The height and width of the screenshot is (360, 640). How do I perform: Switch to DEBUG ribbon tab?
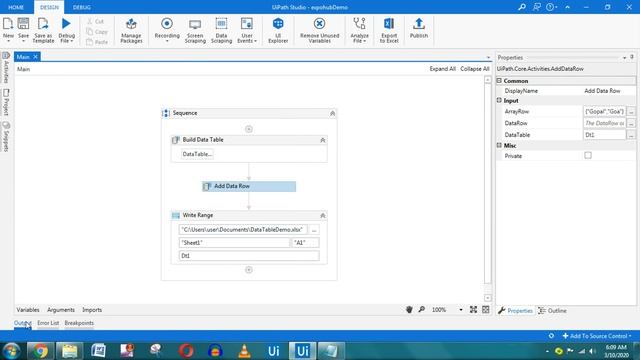click(x=82, y=7)
